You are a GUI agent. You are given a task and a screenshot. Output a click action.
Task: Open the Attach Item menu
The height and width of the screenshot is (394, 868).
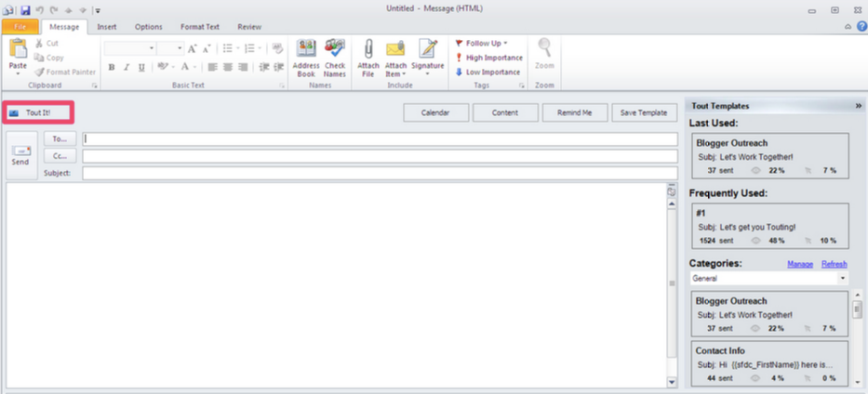pos(395,58)
